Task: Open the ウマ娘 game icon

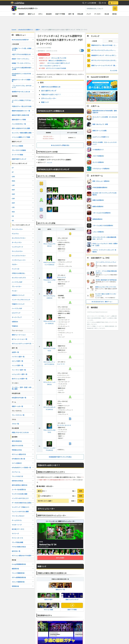Action: (89, 150)
